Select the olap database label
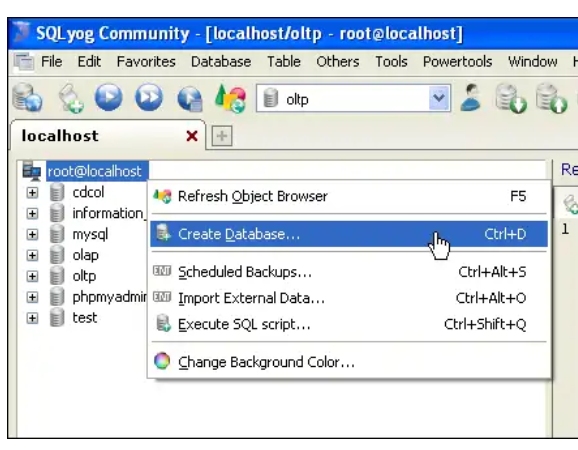578x450 pixels. (x=86, y=255)
